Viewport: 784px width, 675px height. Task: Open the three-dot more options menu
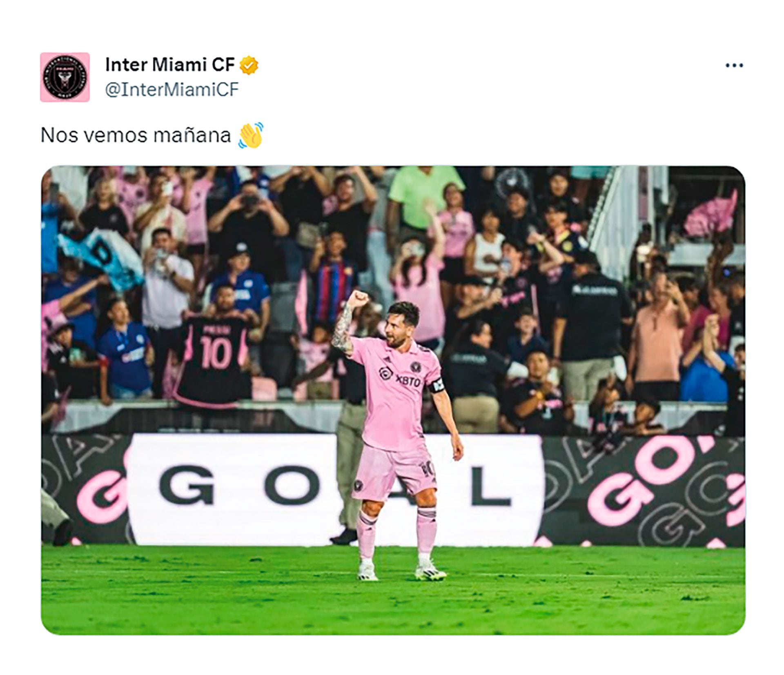click(x=734, y=65)
